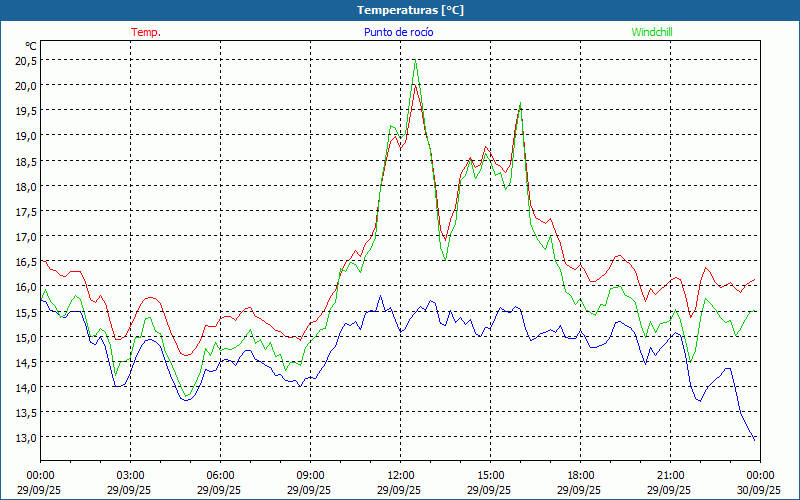This screenshot has height=500, width=800.
Task: Click the 18:00 time axis label
Action: pos(580,475)
